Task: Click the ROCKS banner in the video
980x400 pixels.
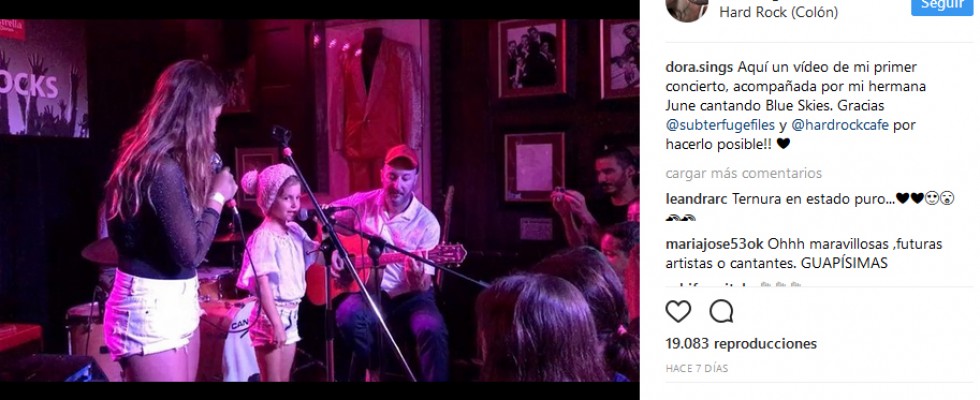Action: (x=44, y=79)
